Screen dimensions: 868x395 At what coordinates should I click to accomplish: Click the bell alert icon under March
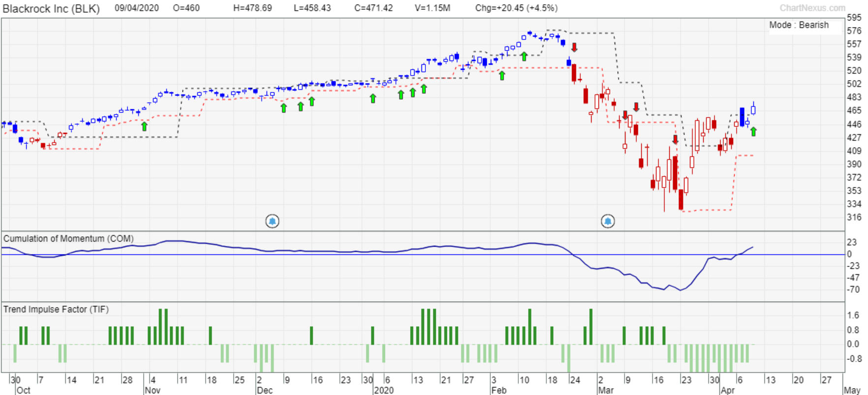coord(608,222)
